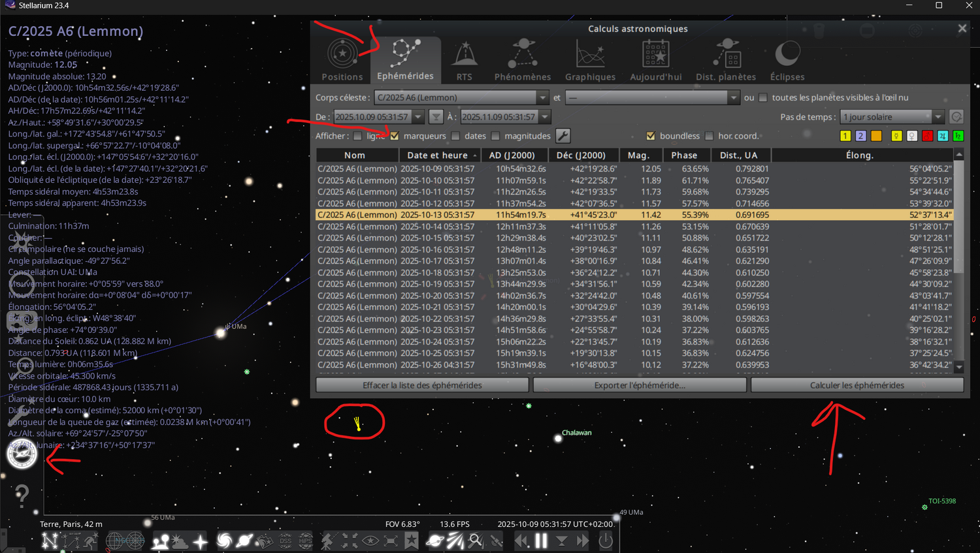Click 'Calculer les éphémérides' button
Viewport: 980px width, 553px height.
tap(857, 385)
